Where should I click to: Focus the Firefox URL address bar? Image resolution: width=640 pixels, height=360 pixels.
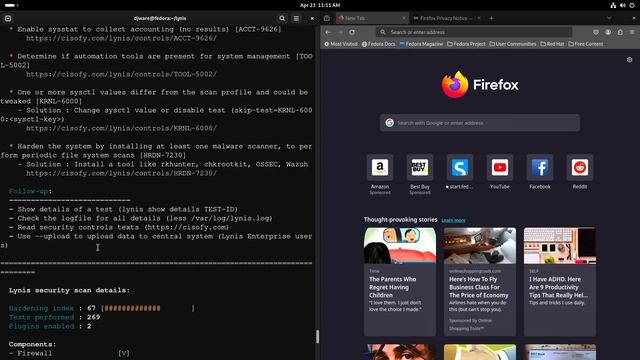pyautogui.click(x=474, y=32)
